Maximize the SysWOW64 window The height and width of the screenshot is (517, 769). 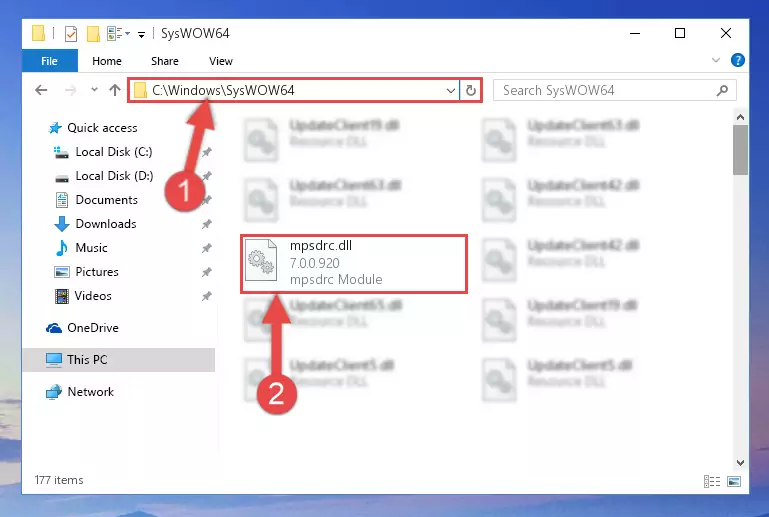pyautogui.click(x=680, y=33)
